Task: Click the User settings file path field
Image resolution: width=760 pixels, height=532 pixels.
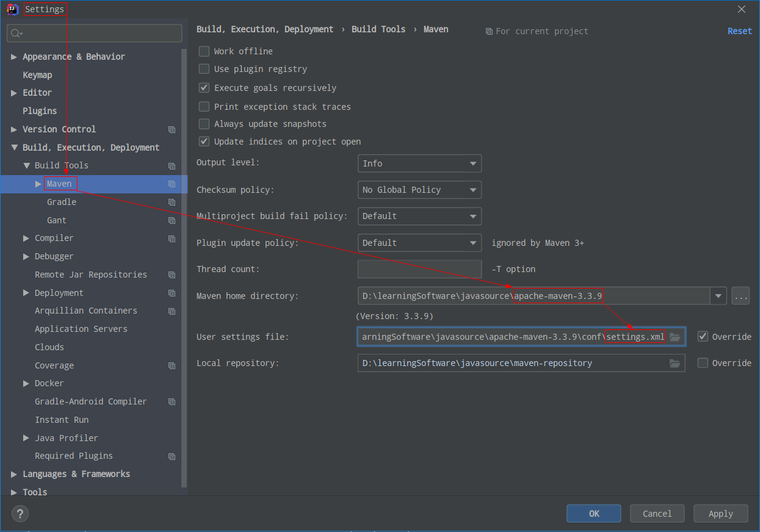Action: point(521,337)
